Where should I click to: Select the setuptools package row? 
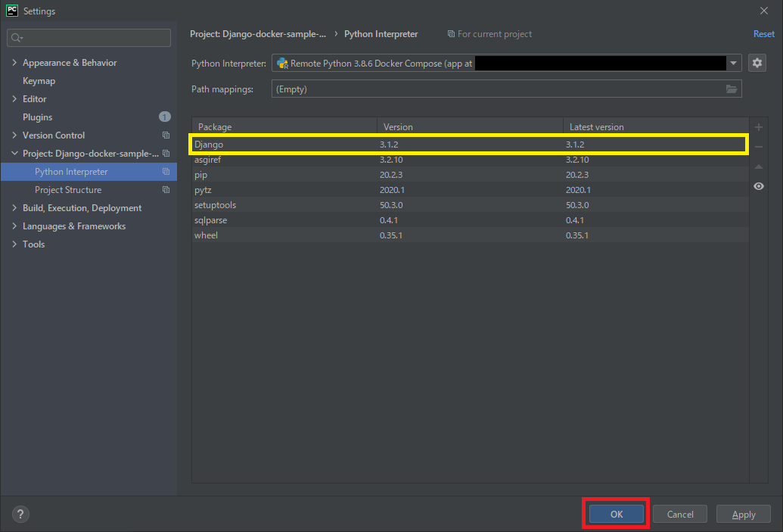point(470,205)
